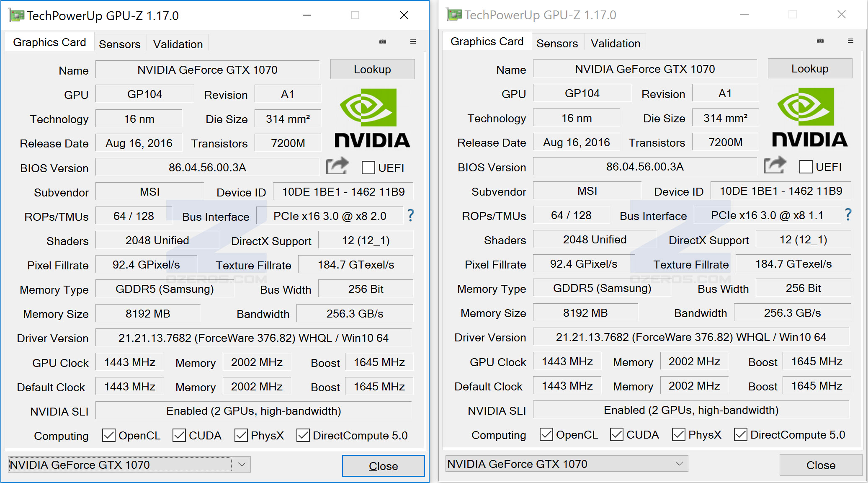Click Driver Version field in right window
This screenshot has height=483, width=868.
pyautogui.click(x=691, y=337)
